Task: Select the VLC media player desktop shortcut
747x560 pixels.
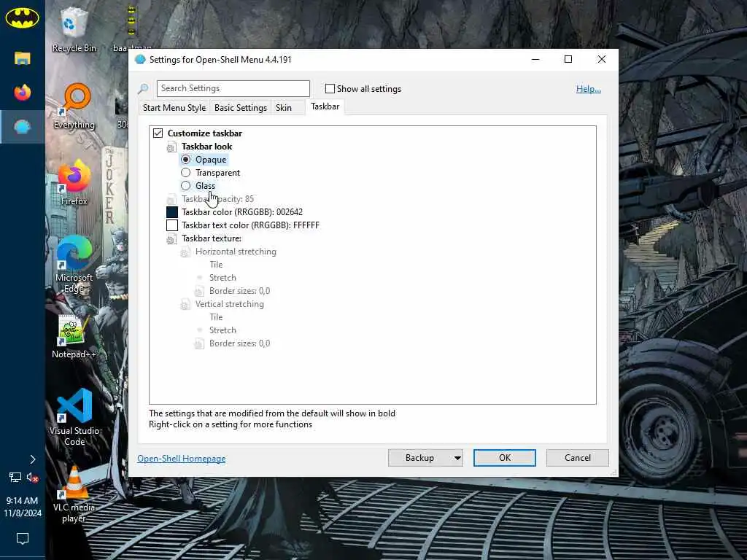Action: tap(74, 494)
